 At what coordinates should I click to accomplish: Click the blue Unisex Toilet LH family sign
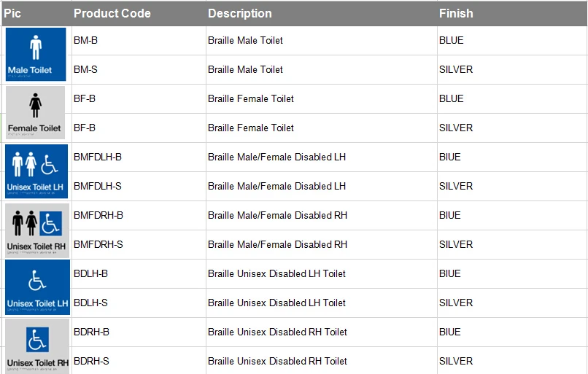coord(36,171)
